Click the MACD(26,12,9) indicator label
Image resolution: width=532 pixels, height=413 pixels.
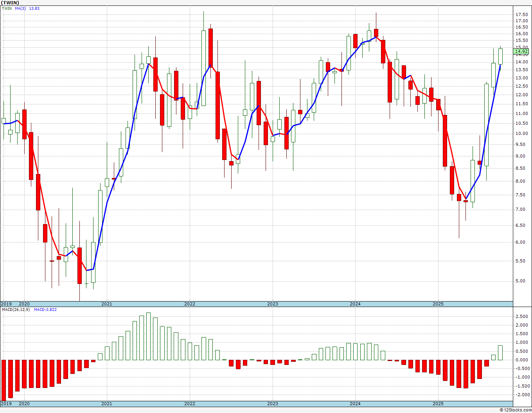(16, 309)
